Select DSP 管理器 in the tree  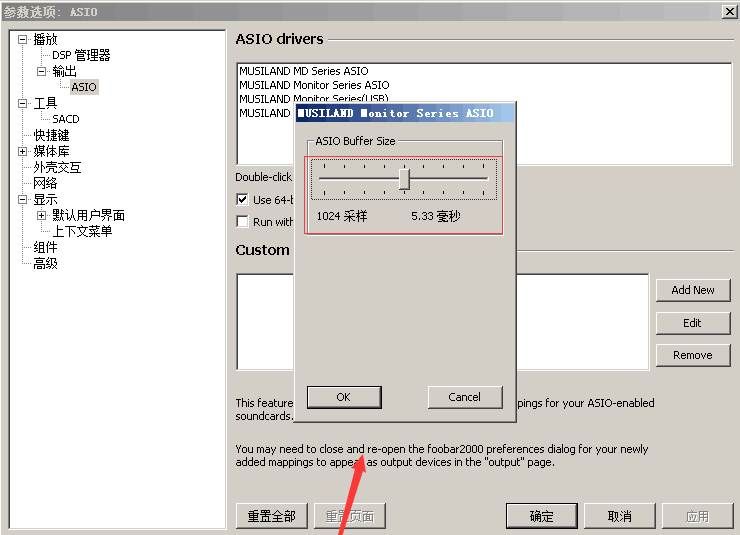coord(81,55)
